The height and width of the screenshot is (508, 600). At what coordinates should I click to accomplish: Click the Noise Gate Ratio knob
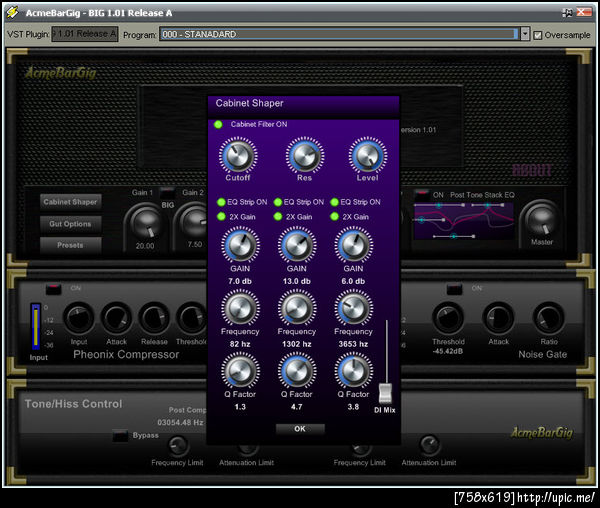point(549,318)
